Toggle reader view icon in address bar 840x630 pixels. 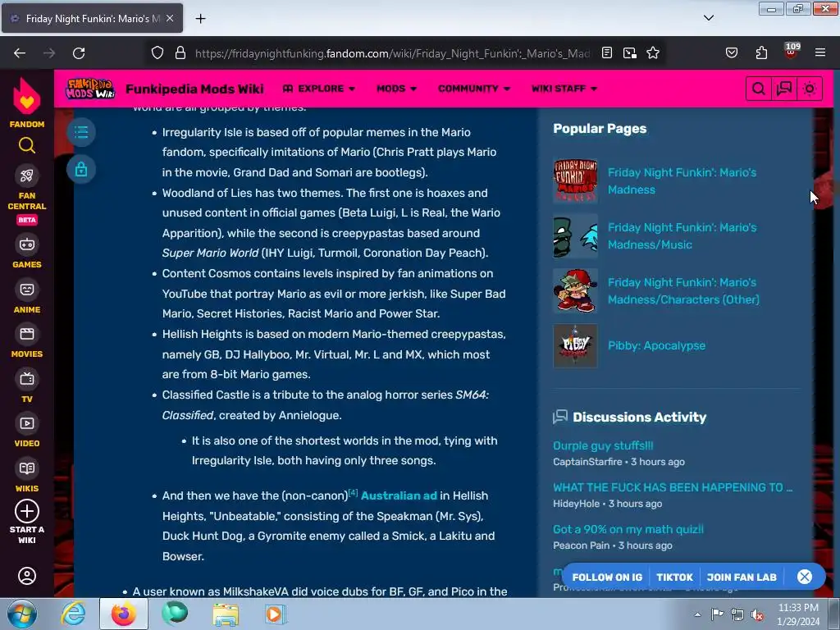pyautogui.click(x=606, y=53)
